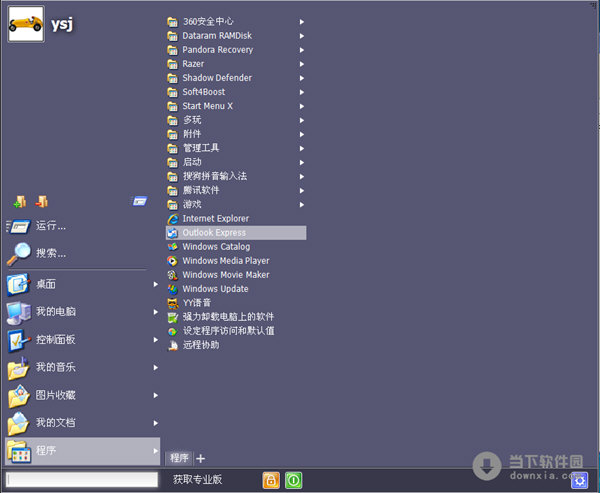Click the Windows Update icon
The width and height of the screenshot is (600, 493).
[x=173, y=289]
